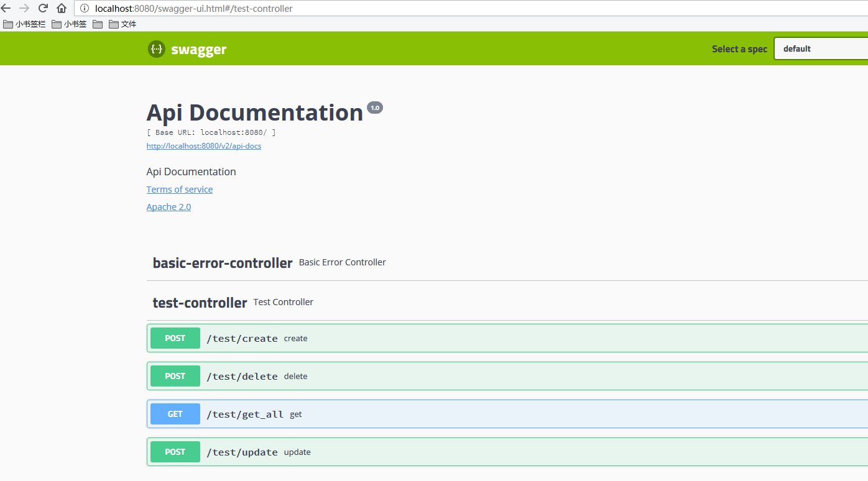Click the browser forward arrow
The height and width of the screenshot is (481, 868).
coord(24,8)
